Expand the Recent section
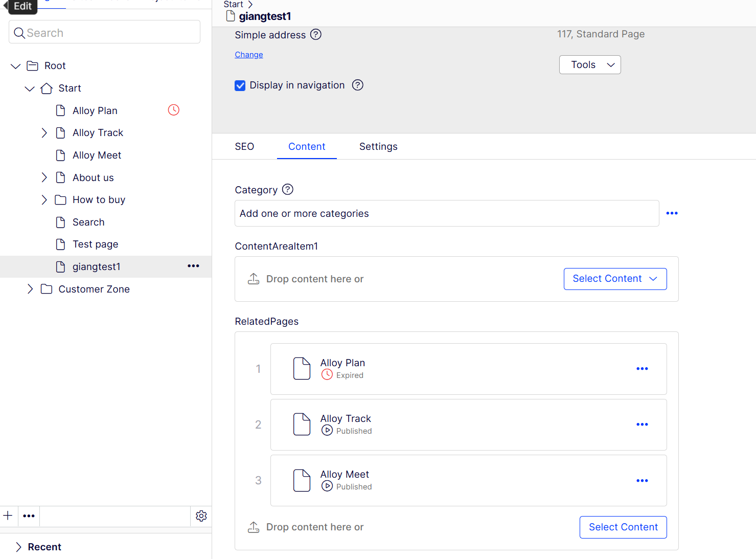 [x=19, y=547]
